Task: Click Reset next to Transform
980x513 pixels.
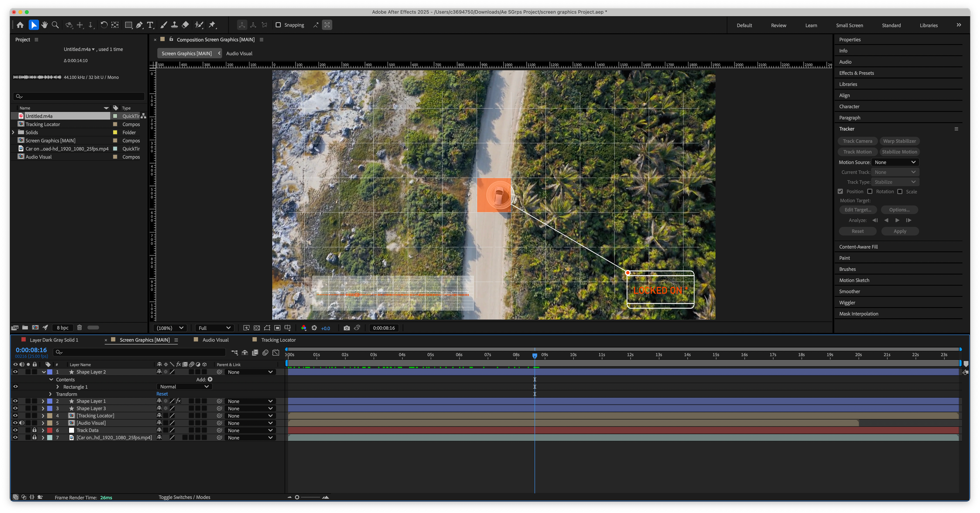Action: coord(162,394)
